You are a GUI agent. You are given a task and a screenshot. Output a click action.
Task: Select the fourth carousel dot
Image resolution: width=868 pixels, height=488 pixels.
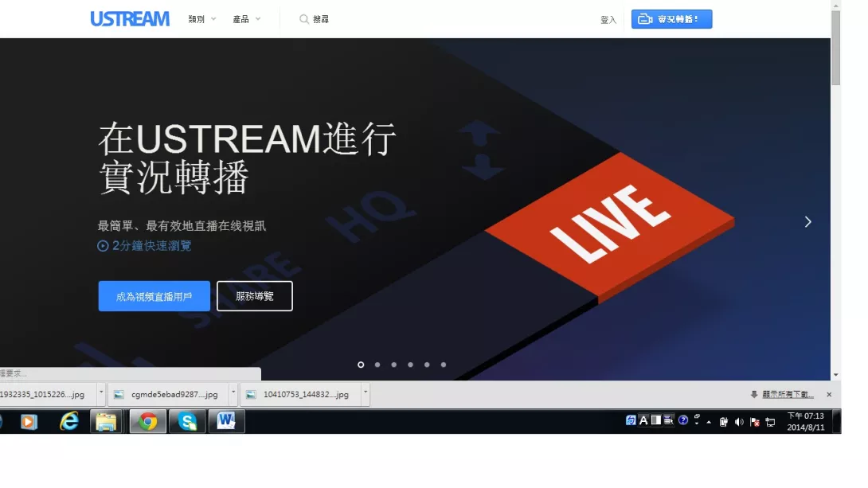pyautogui.click(x=410, y=365)
